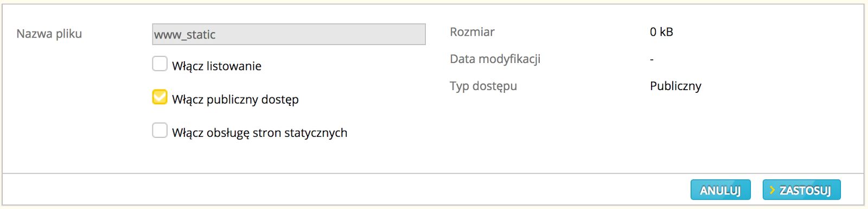Viewport: 868px width, 209px height.
Task: Click blank footer area left of ANULUJ
Action: pos(346,190)
